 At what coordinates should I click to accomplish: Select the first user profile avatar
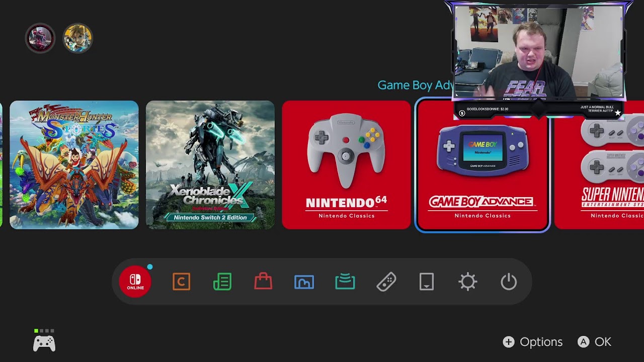click(40, 38)
